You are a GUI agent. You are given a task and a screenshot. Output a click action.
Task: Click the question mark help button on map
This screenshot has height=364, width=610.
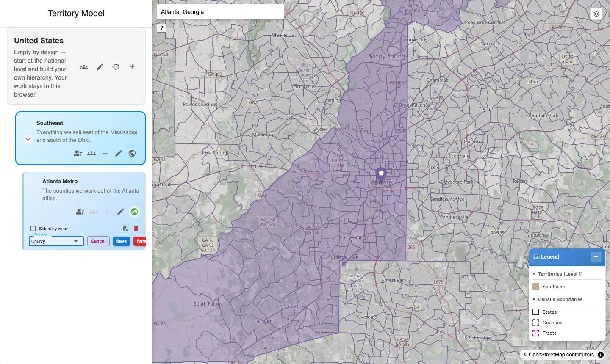161,28
